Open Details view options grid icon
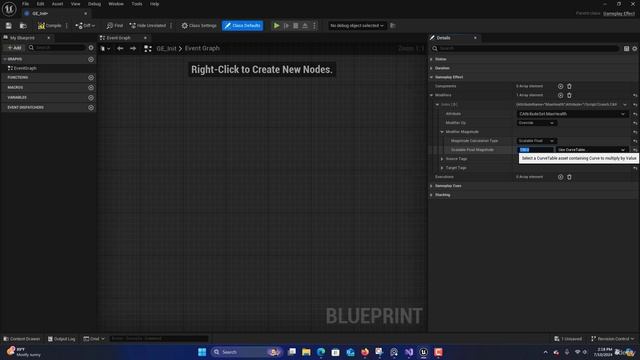640x360 pixels. [x=627, y=49]
